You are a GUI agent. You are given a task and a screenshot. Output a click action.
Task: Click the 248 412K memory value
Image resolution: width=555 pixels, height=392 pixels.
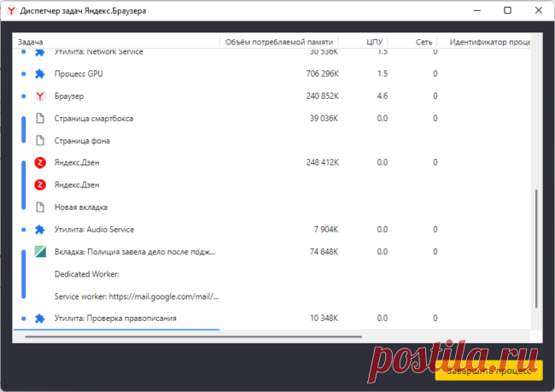tap(323, 162)
